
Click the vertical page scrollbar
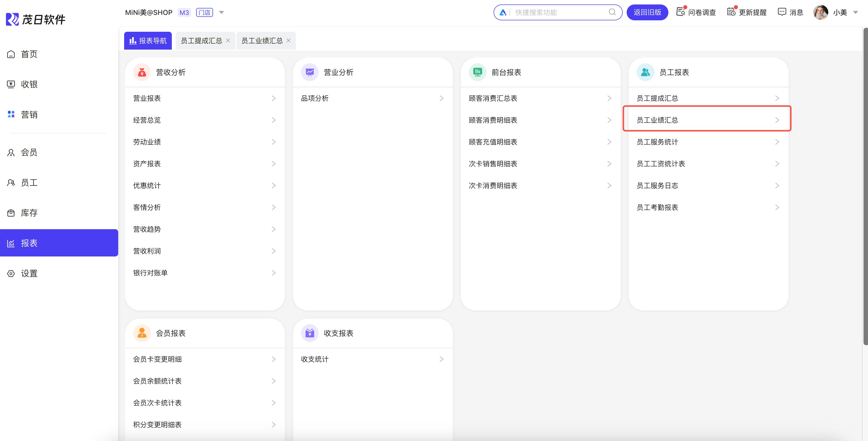(x=865, y=186)
